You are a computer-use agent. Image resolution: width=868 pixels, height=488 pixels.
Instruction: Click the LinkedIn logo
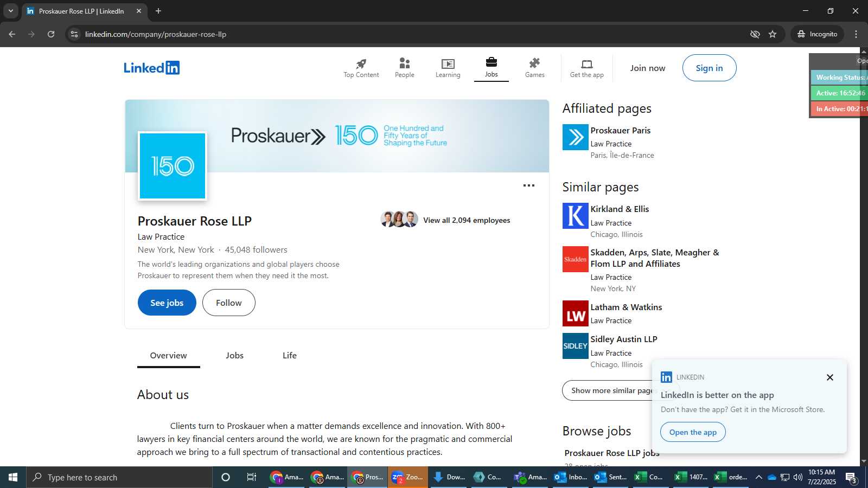[151, 68]
